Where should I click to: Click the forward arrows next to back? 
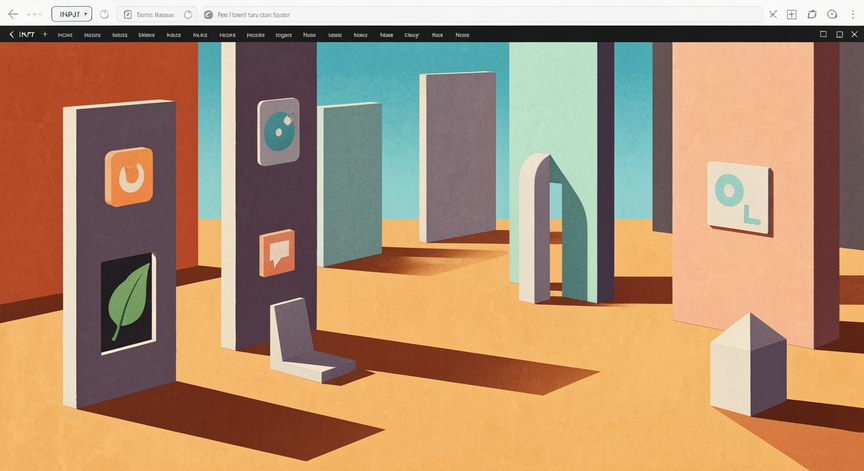(x=34, y=14)
